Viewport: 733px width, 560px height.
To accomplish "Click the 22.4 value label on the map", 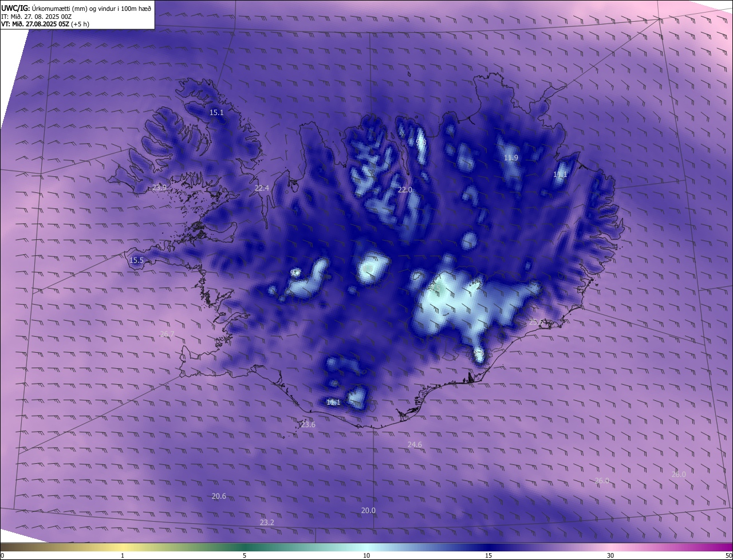I will click(262, 188).
